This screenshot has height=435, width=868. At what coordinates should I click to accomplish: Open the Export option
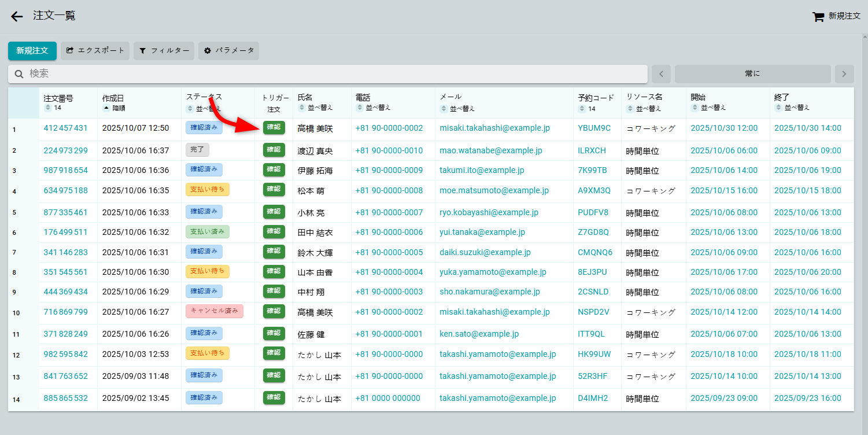tap(95, 51)
